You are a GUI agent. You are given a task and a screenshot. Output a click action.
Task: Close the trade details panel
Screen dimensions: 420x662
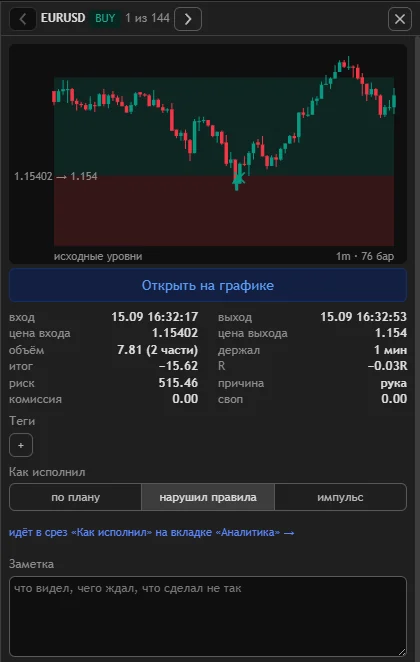click(x=400, y=19)
